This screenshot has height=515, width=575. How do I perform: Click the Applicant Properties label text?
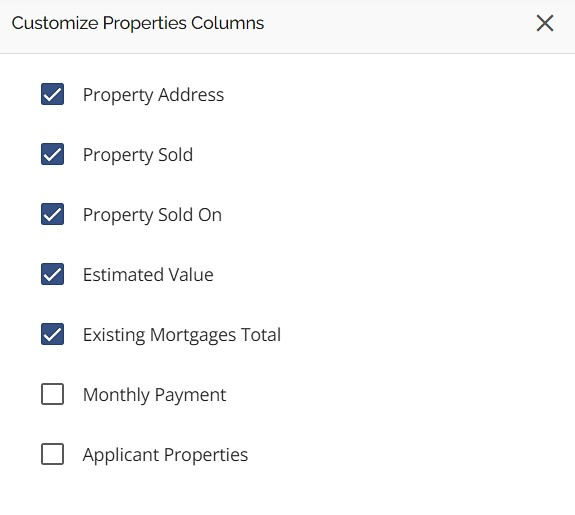coord(165,455)
